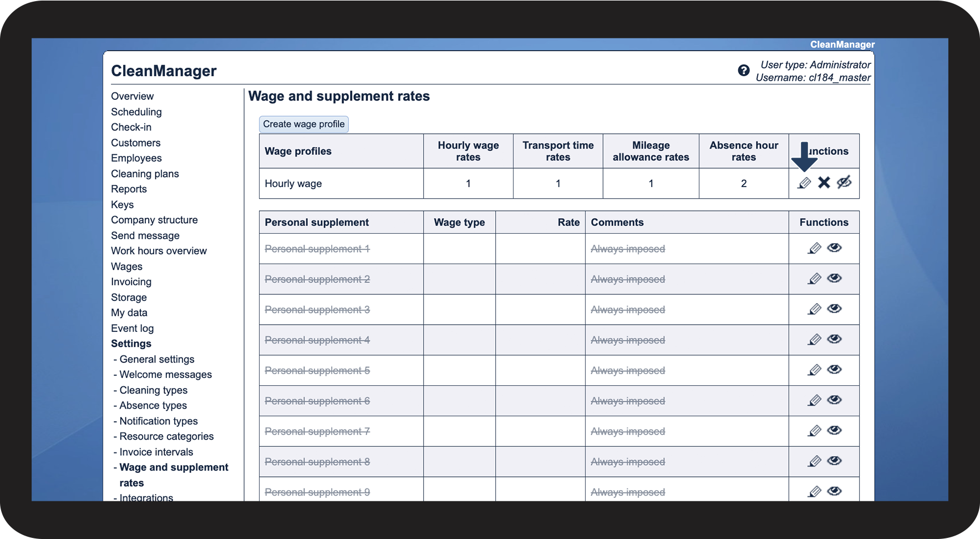980x539 pixels.
Task: Edit Personal supplement 3 with pencil icon
Action: 814,309
